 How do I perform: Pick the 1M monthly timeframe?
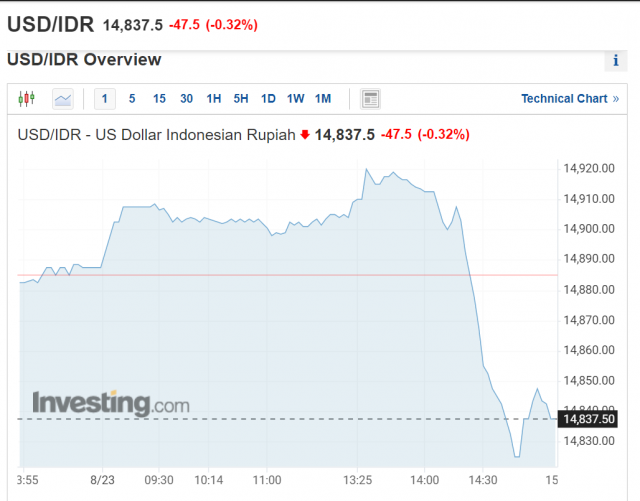point(322,99)
